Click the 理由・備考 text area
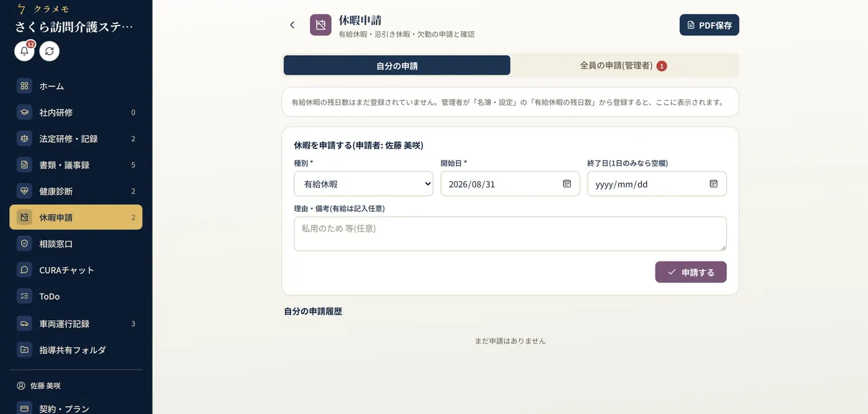Viewport: 868px width, 414px height. tap(510, 234)
